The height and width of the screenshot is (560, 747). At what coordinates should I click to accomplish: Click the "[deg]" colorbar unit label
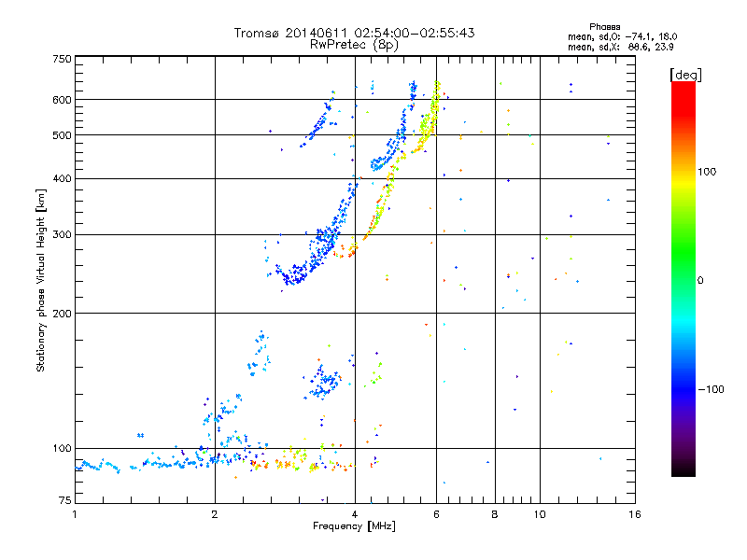point(685,75)
